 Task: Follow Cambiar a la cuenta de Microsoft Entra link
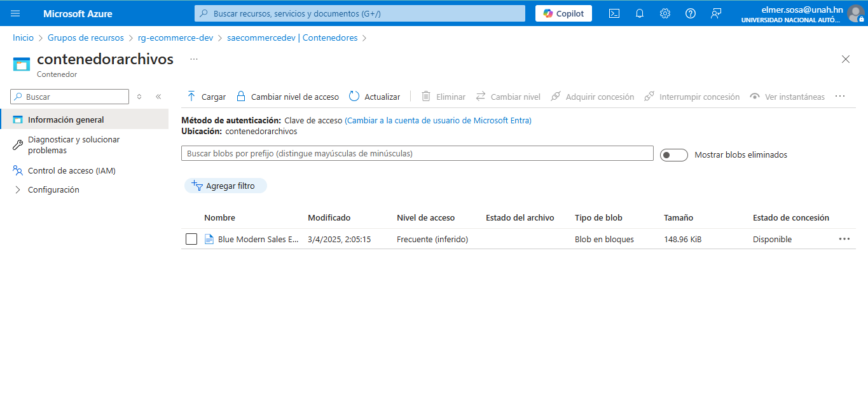coord(439,120)
